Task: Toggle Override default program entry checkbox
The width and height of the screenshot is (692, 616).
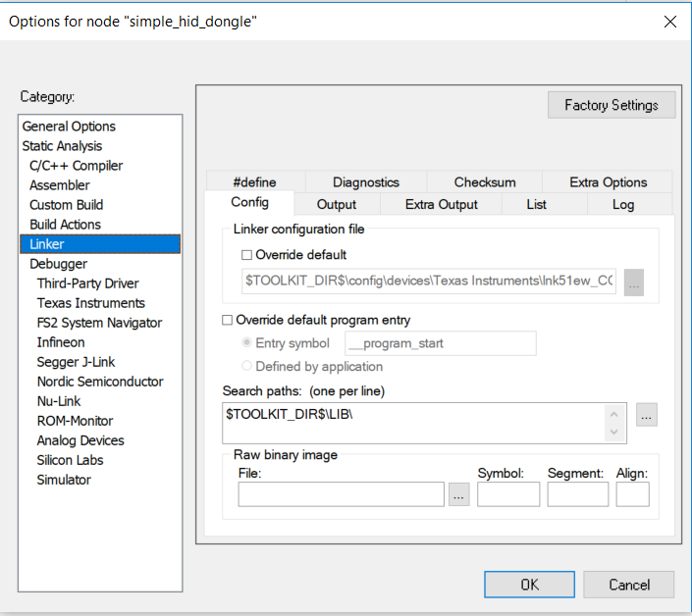Action: point(229,320)
